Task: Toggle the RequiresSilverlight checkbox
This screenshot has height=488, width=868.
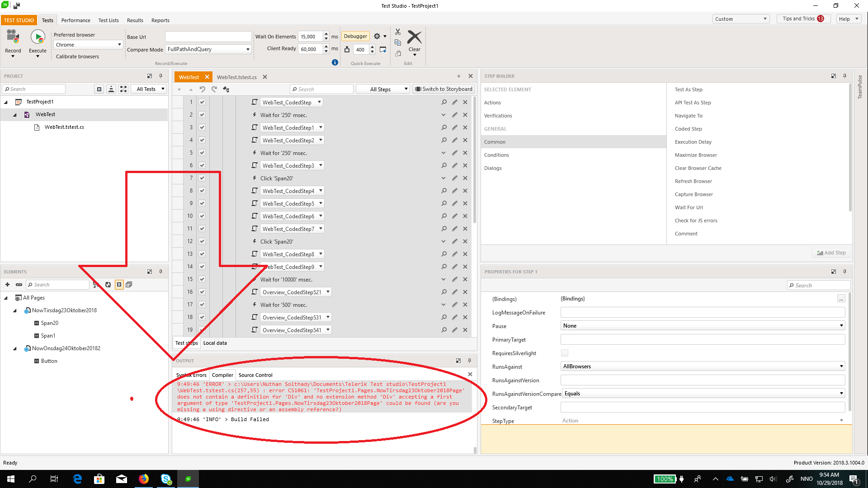Action: tap(565, 353)
